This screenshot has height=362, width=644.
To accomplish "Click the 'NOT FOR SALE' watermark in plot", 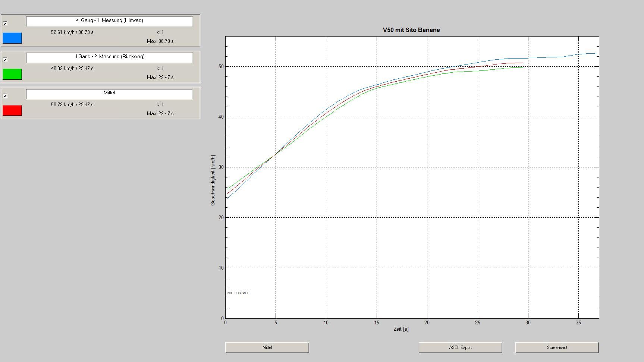I will pyautogui.click(x=238, y=293).
